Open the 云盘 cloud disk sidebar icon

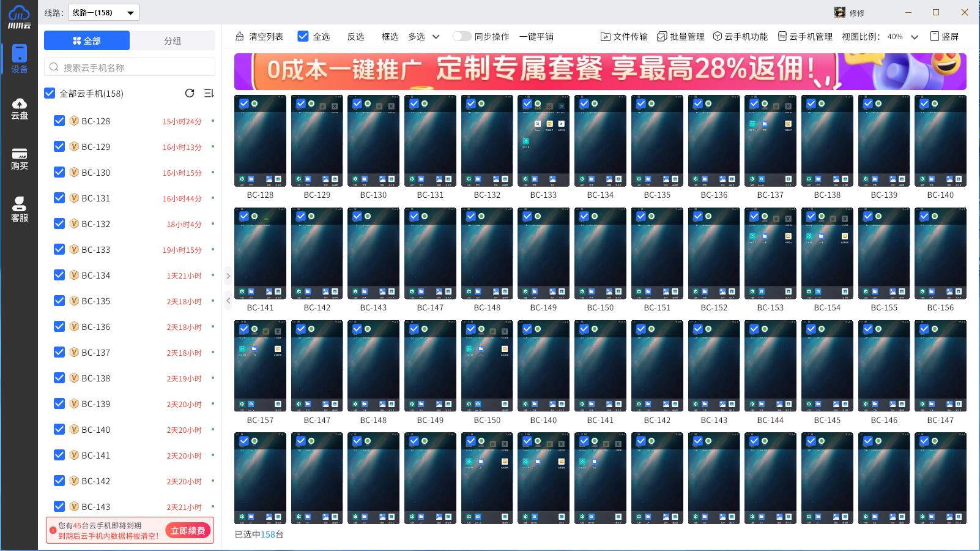19,108
